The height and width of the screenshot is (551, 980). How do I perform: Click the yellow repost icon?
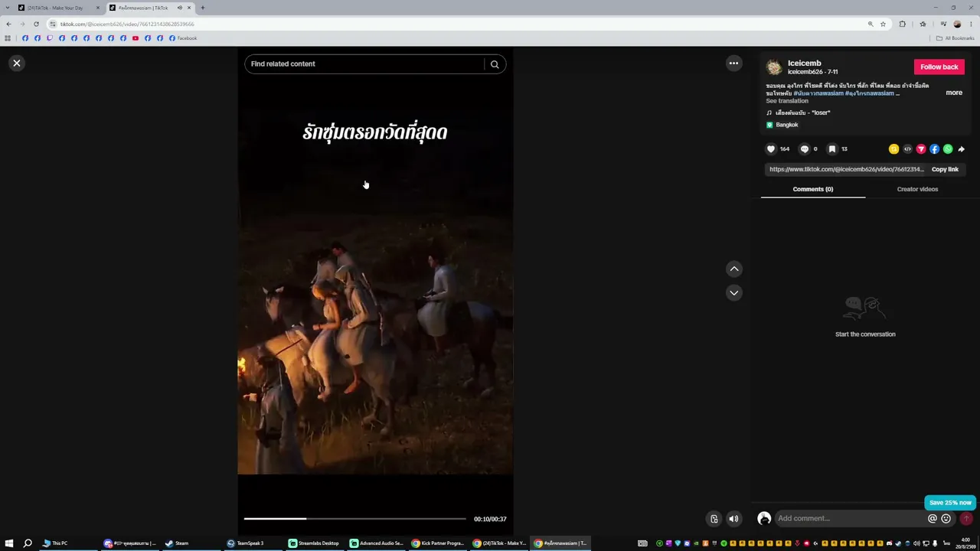(893, 149)
